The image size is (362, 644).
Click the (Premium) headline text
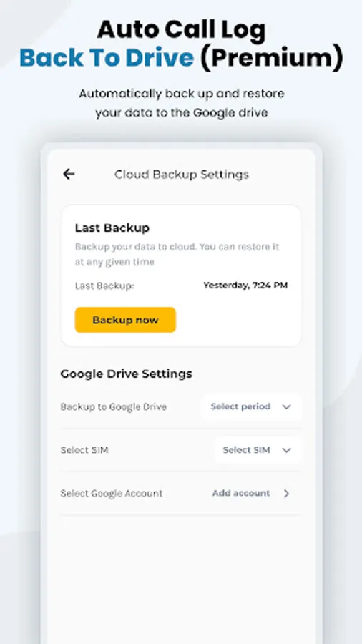click(x=271, y=59)
